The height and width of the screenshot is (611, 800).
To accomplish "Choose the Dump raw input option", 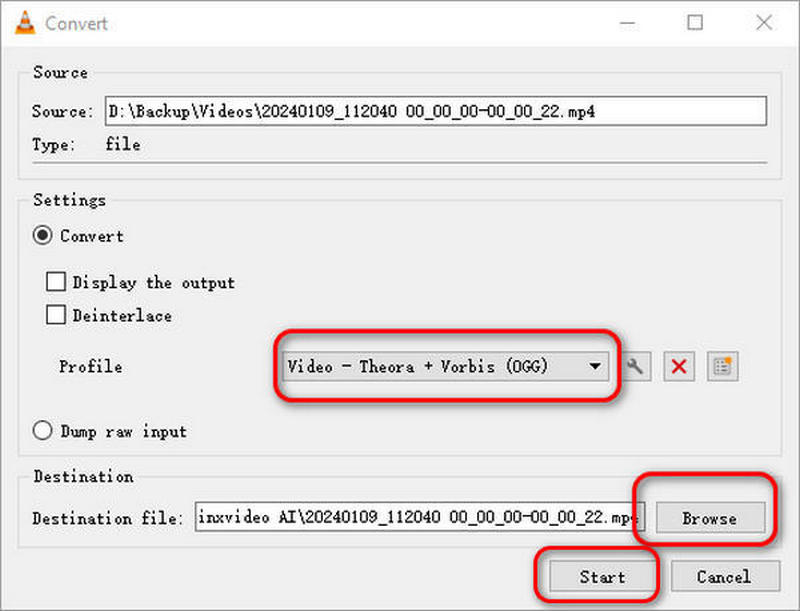I will pos(43,431).
